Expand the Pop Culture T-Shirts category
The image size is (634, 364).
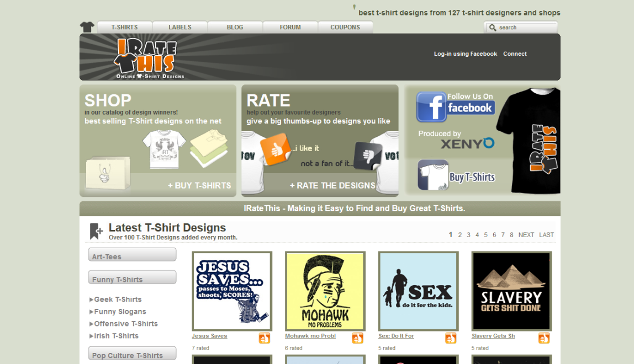(x=132, y=354)
